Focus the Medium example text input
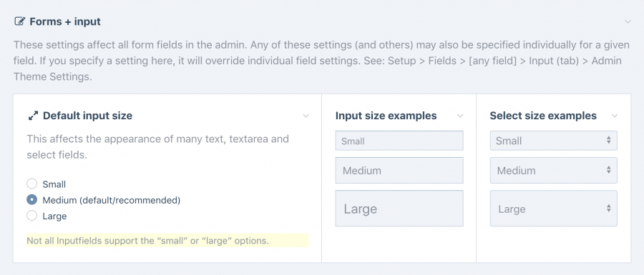644x275 pixels. 399,171
